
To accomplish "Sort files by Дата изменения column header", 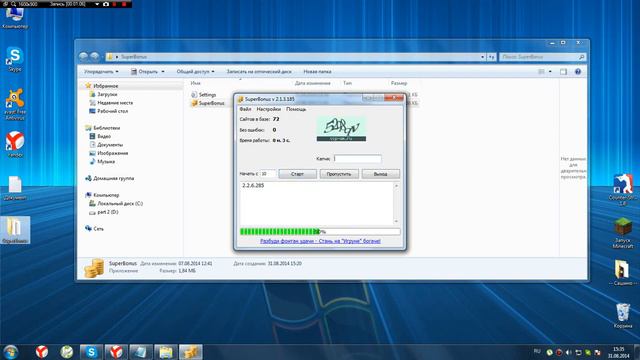I will 313,83.
